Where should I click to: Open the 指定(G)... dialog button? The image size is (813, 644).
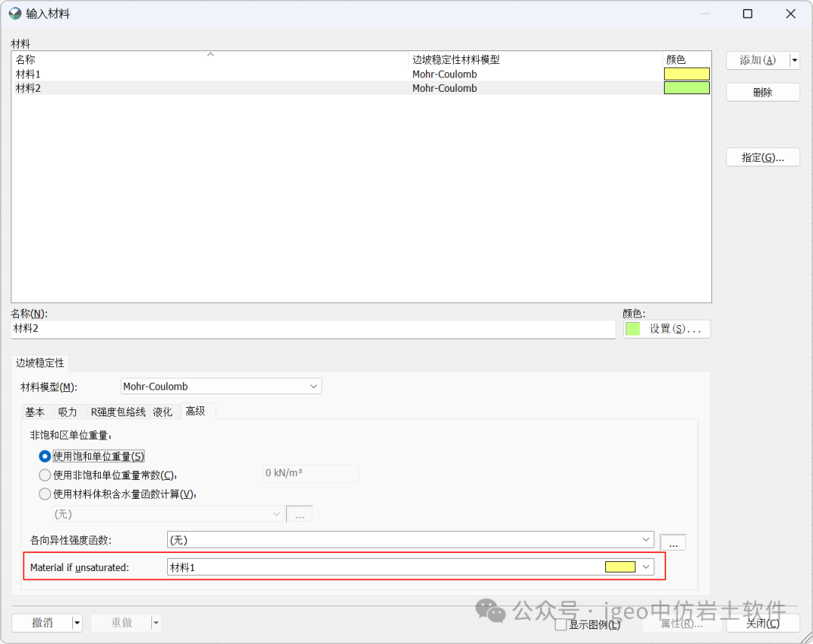[x=763, y=157]
